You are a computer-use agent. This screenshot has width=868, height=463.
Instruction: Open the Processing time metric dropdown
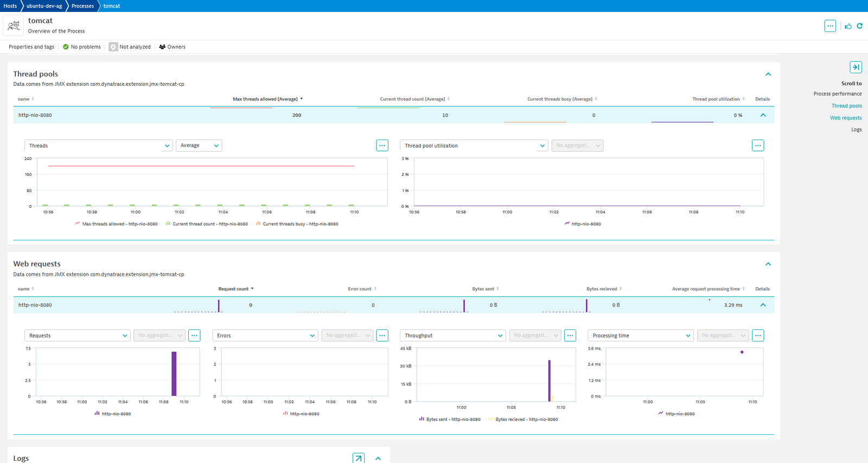click(641, 335)
